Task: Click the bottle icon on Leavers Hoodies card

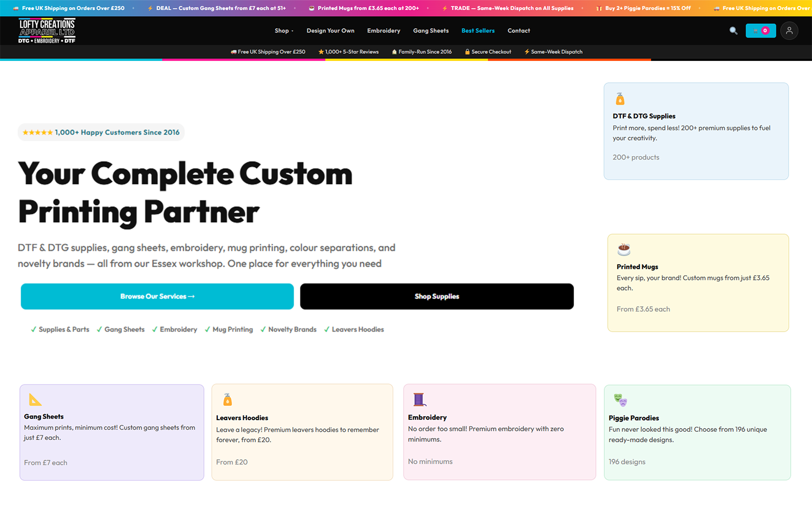Action: 227,399
